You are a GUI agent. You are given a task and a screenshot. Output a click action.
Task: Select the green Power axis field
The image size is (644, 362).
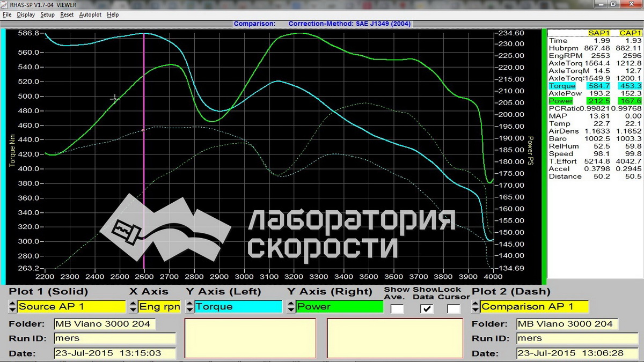[340, 307]
